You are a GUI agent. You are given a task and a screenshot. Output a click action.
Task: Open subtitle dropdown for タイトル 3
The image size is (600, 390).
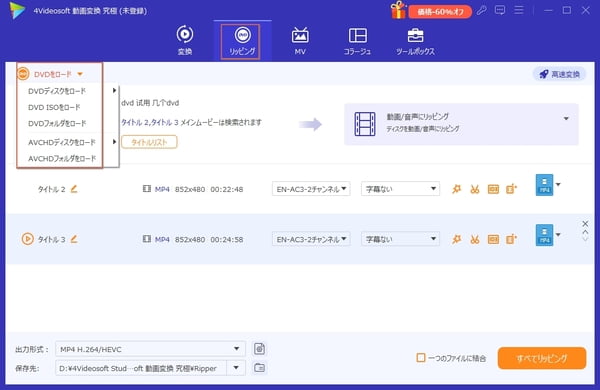click(400, 239)
